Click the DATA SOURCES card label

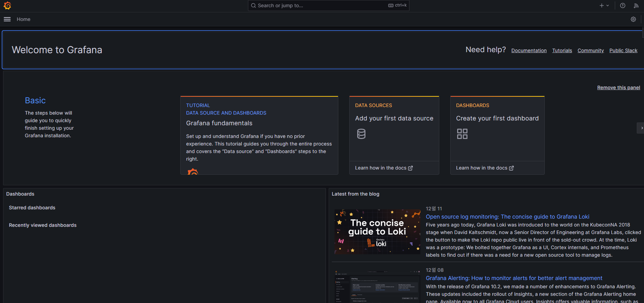(374, 105)
